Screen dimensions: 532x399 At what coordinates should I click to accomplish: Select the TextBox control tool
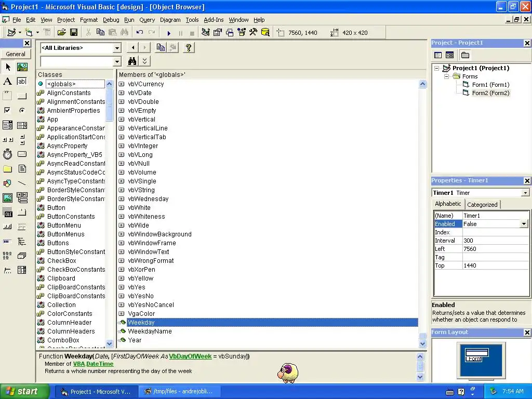coord(22,82)
